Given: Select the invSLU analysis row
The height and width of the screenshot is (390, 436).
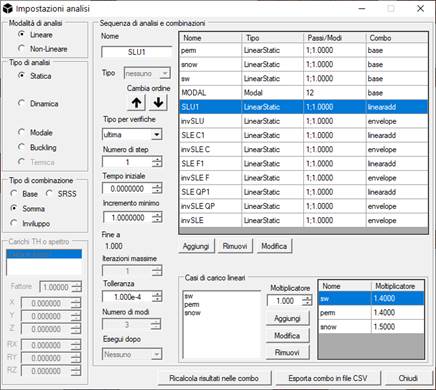Looking at the screenshot, I should point(304,121).
